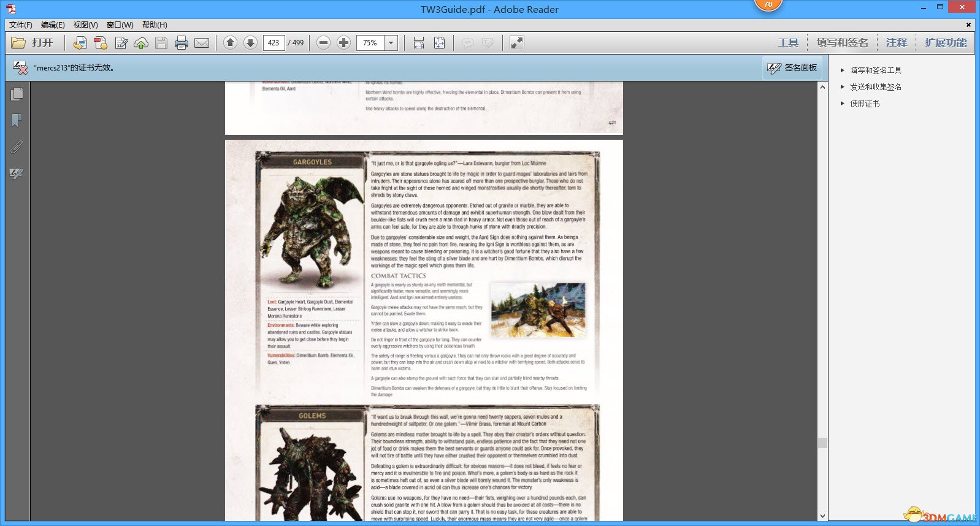Open the attachments paperclip panel

(x=17, y=147)
